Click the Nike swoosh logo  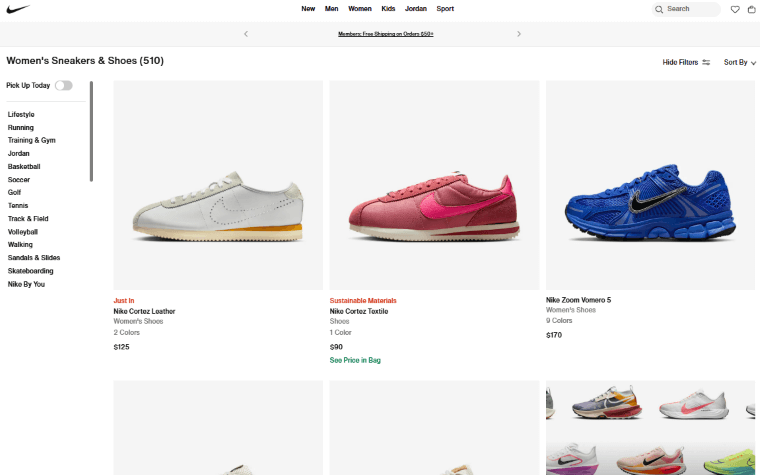click(18, 9)
